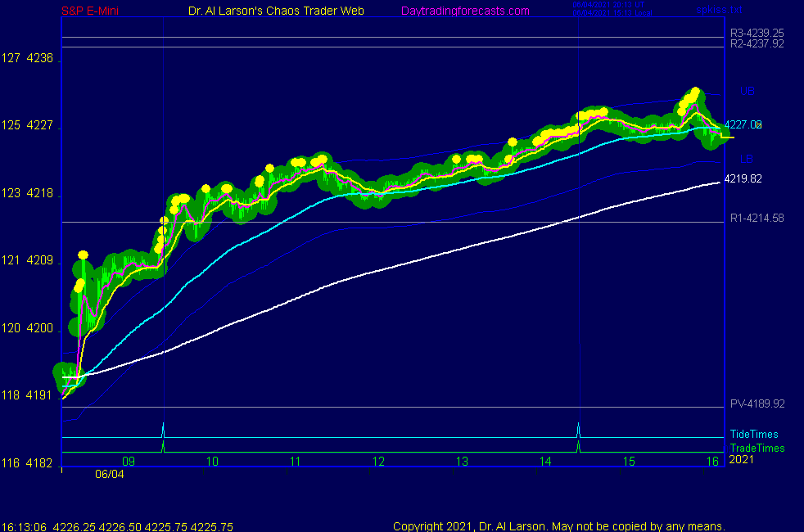Click the "13" hour label on time axis
The height and width of the screenshot is (532, 804).
pyautogui.click(x=462, y=462)
